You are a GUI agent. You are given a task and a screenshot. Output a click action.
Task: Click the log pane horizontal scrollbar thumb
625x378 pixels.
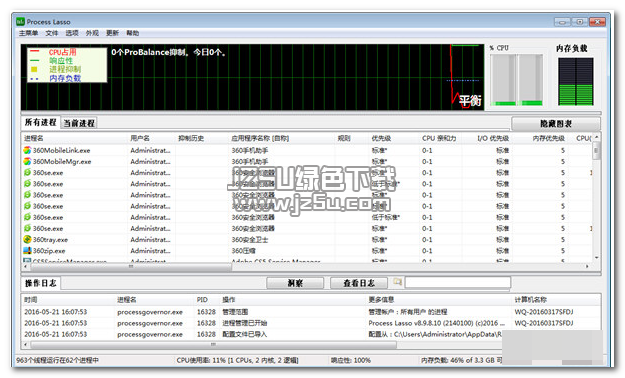pyautogui.click(x=213, y=345)
